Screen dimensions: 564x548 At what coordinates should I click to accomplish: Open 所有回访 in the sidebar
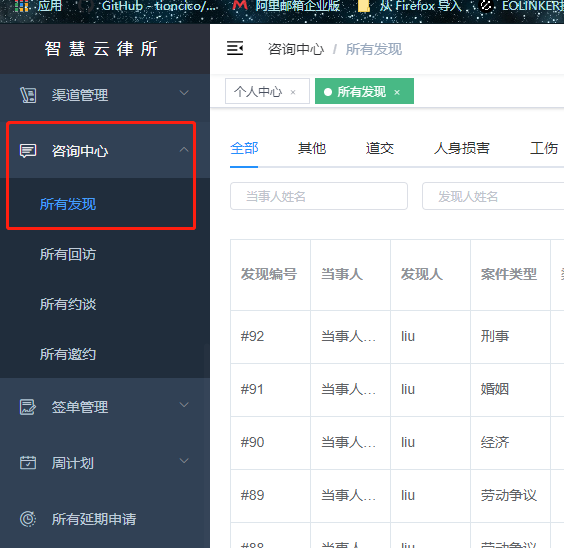(x=68, y=254)
